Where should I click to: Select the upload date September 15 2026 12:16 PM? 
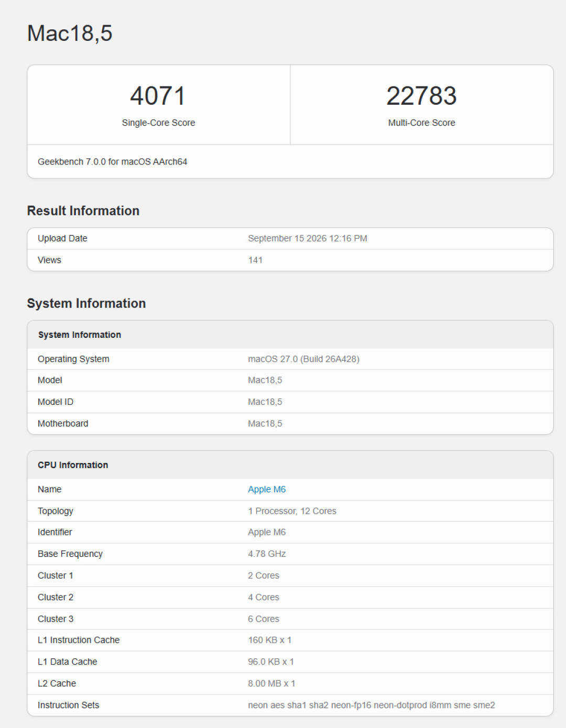[x=308, y=238]
